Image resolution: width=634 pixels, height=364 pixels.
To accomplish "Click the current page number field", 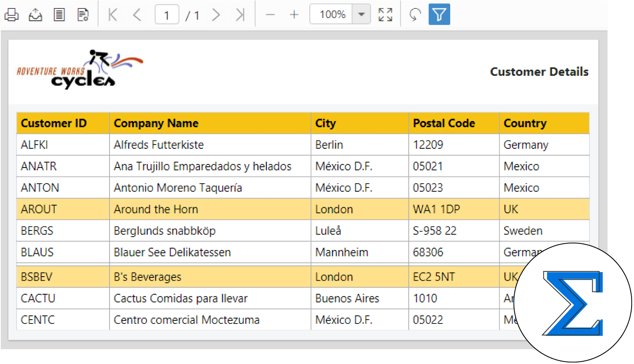I will click(167, 15).
